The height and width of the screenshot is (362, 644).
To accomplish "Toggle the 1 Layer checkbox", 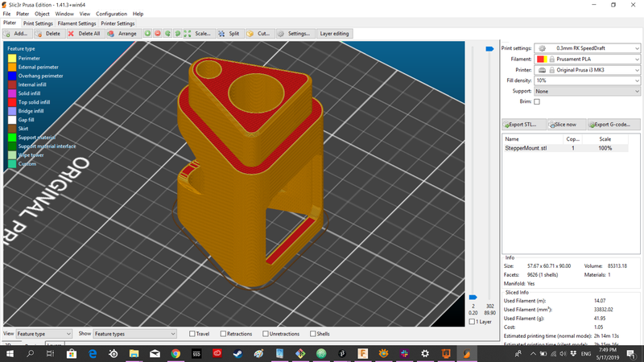I will click(x=472, y=322).
